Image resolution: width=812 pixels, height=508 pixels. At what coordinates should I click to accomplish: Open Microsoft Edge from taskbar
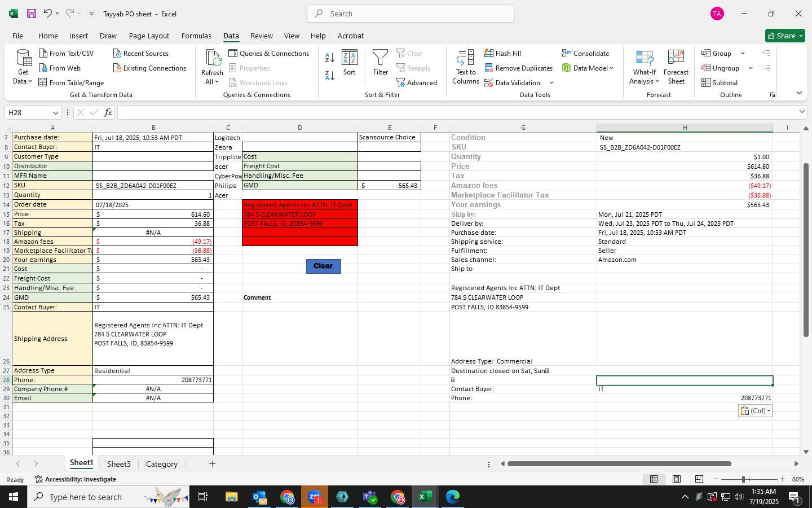[x=453, y=497]
